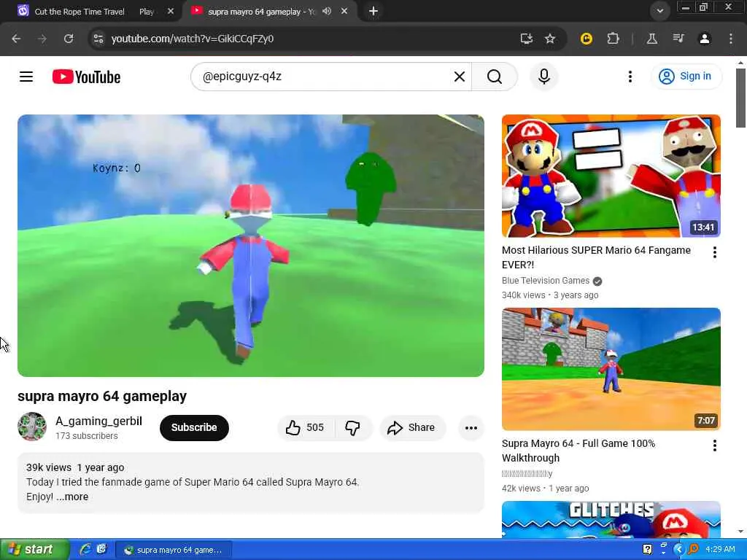Like the video (505 likes)
This screenshot has height=560, width=747.
306,427
